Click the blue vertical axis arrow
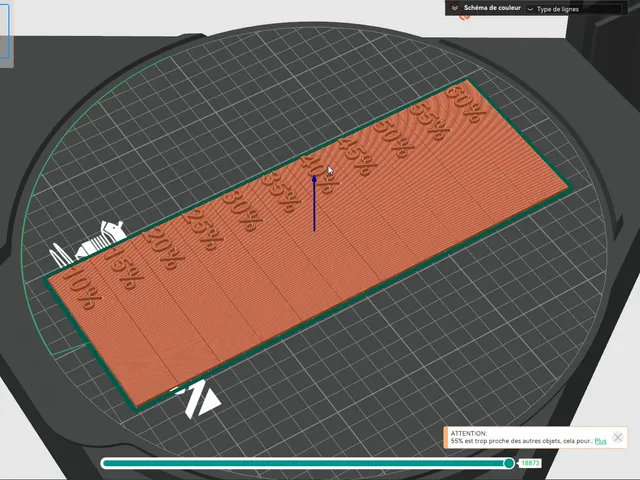 point(314,203)
